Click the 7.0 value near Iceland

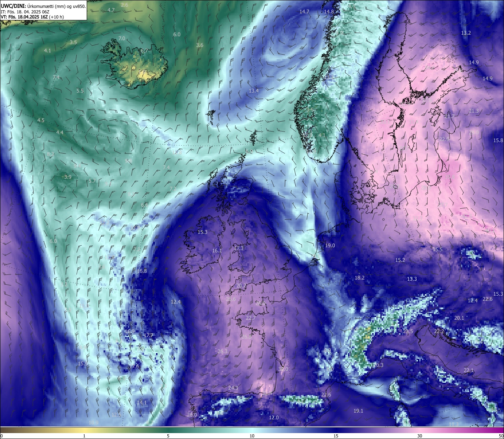pos(122,38)
